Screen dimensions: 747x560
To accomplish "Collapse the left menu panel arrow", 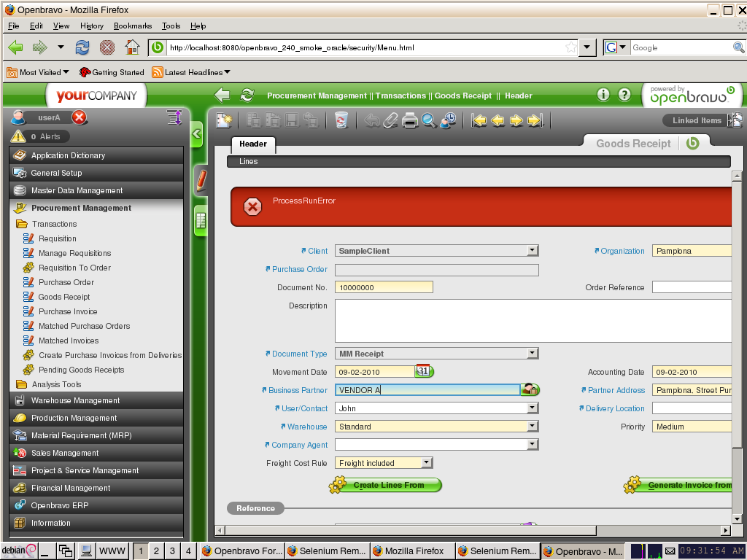I will (196, 134).
